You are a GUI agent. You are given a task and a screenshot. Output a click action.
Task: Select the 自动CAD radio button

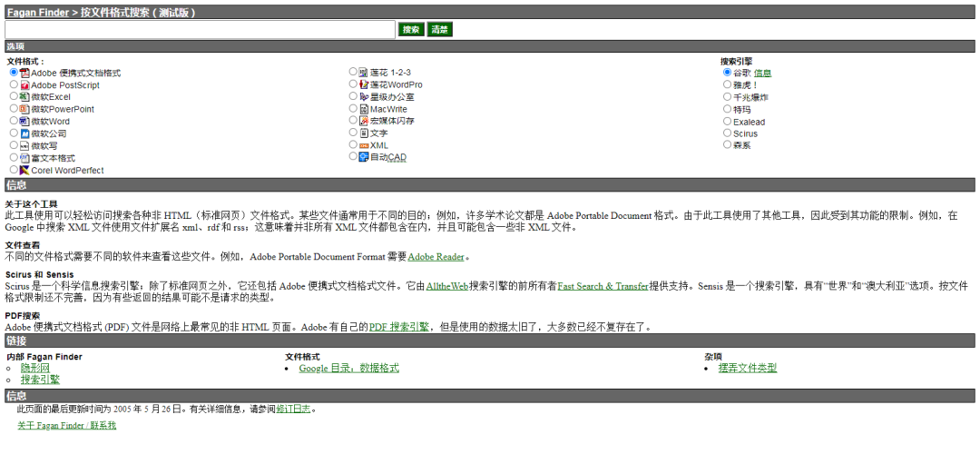tap(353, 156)
